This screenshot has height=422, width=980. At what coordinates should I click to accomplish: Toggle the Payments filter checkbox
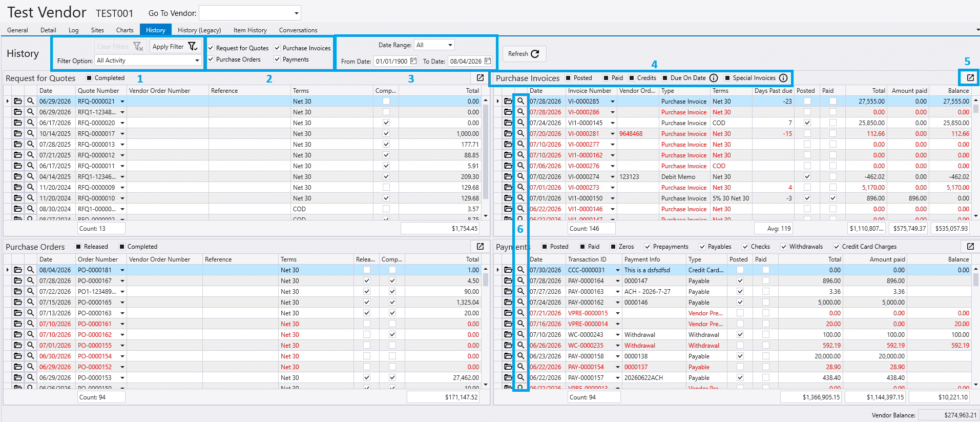click(x=277, y=59)
